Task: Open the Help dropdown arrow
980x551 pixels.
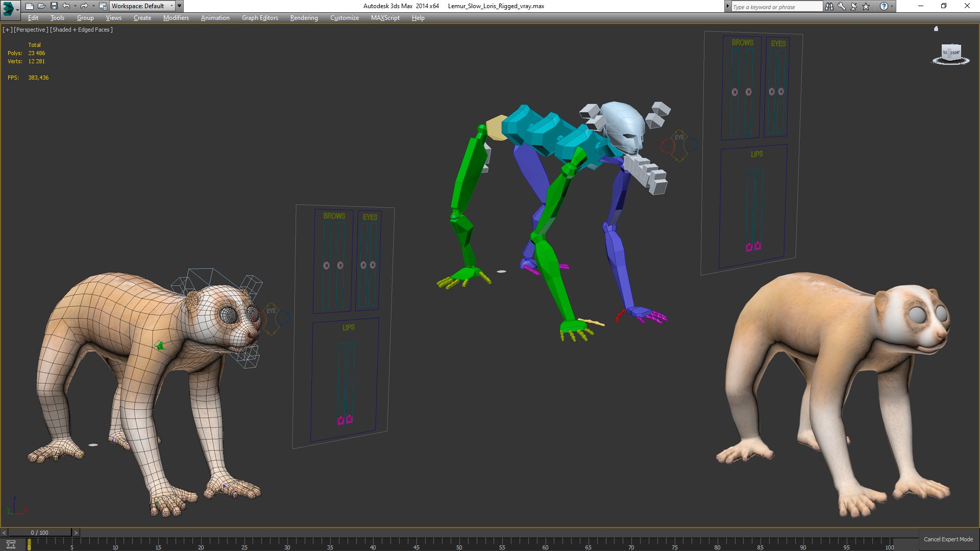Action: tap(892, 6)
